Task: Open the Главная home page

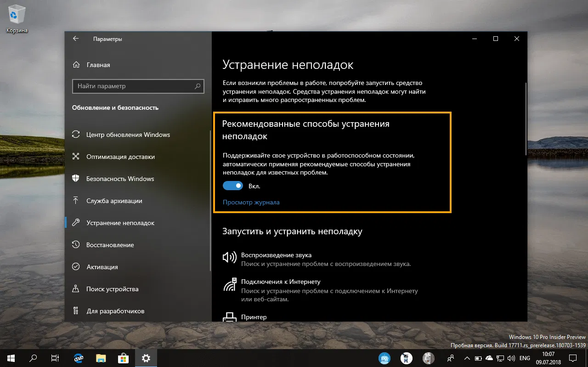Action: tap(91, 65)
